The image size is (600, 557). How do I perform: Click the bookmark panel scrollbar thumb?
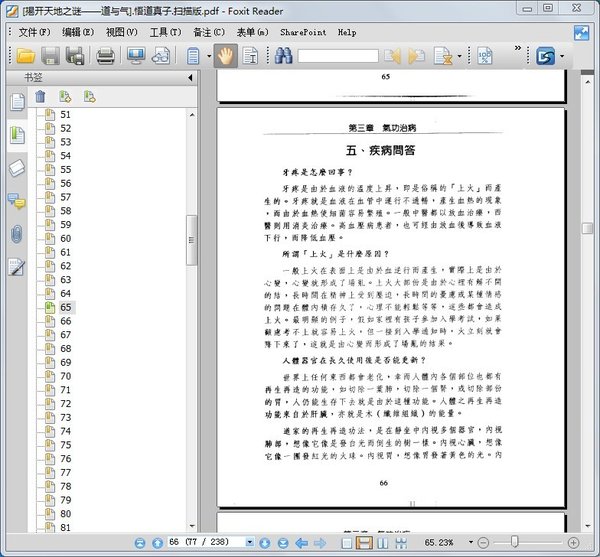191,240
